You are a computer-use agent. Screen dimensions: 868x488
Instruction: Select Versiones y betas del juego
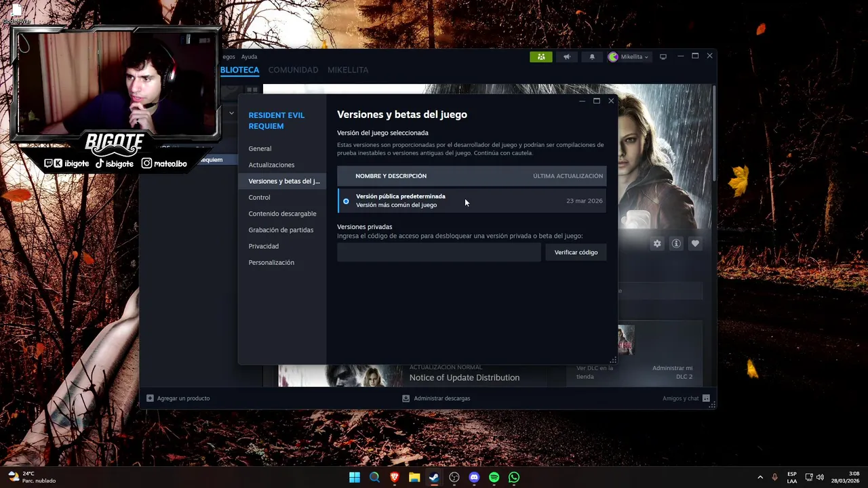pos(283,181)
